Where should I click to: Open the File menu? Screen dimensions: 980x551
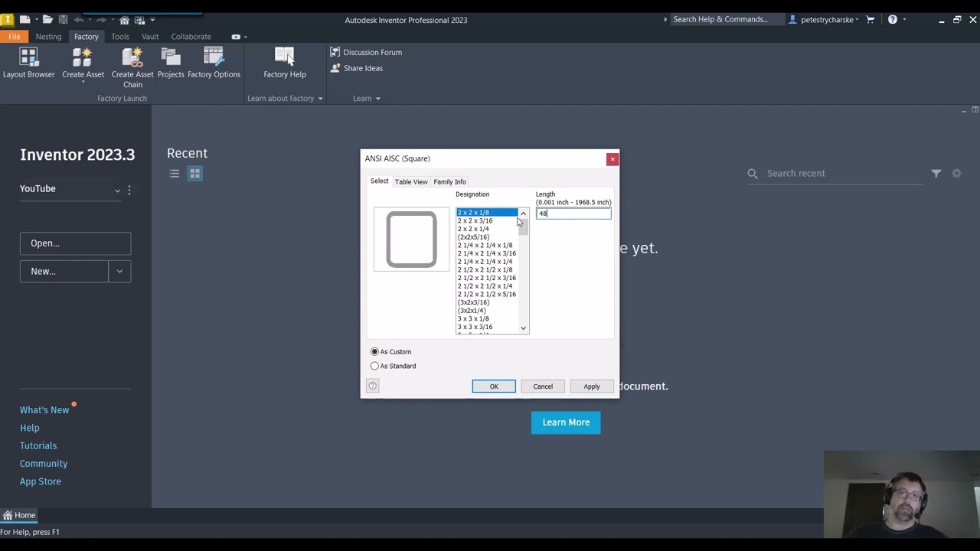(x=15, y=37)
